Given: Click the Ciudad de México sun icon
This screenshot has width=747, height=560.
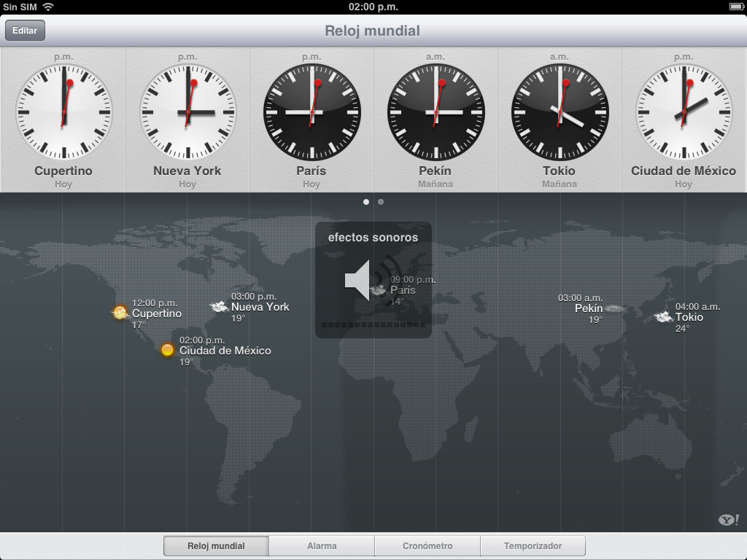Looking at the screenshot, I should click(167, 350).
